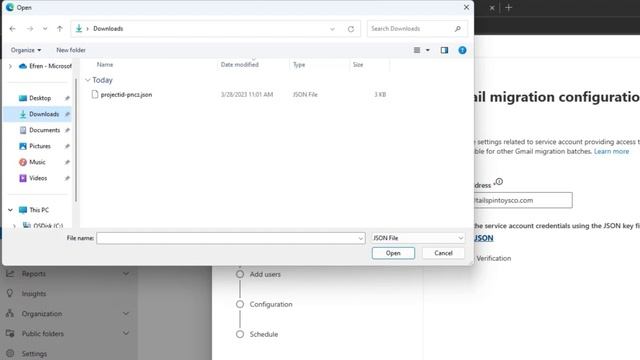Image resolution: width=640 pixels, height=360 pixels.
Task: Select the Schedule step
Action: pos(264,334)
